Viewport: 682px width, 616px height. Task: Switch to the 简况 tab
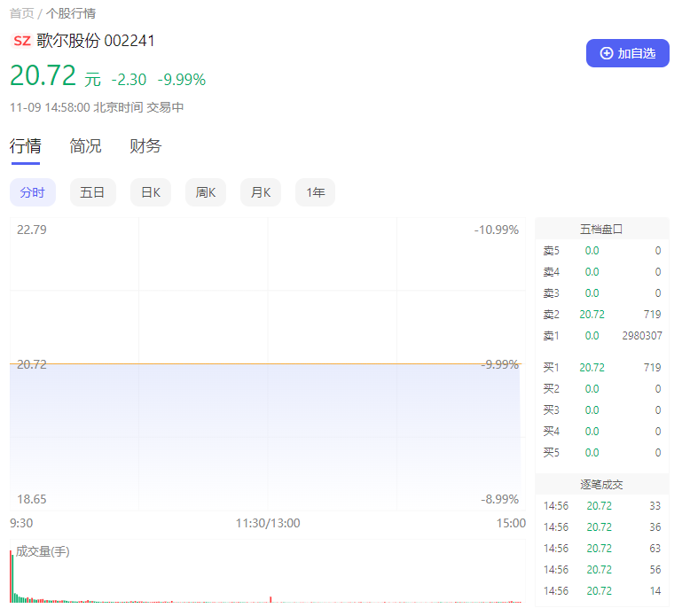(85, 146)
